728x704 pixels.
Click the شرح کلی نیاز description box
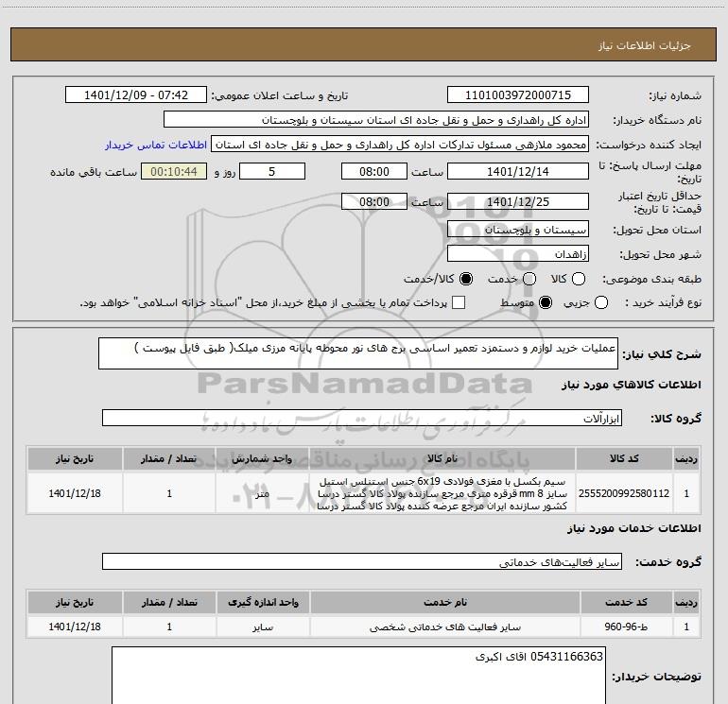pyautogui.click(x=358, y=353)
